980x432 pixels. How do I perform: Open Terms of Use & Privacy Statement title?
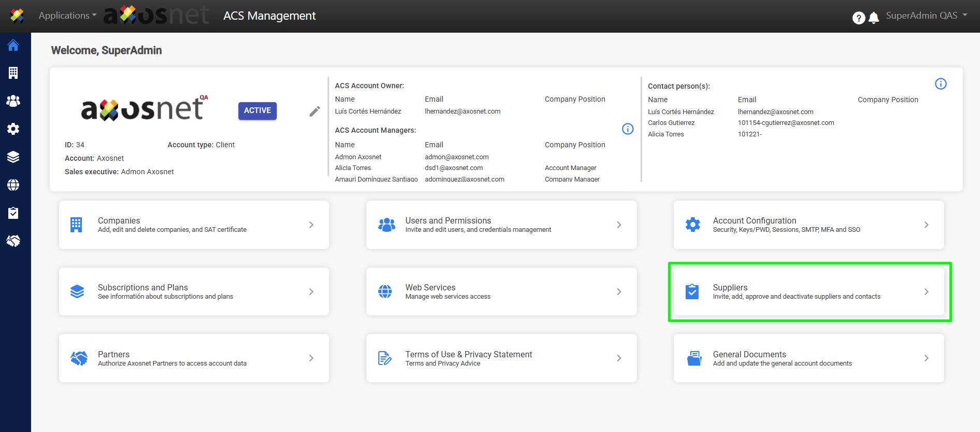tap(468, 354)
